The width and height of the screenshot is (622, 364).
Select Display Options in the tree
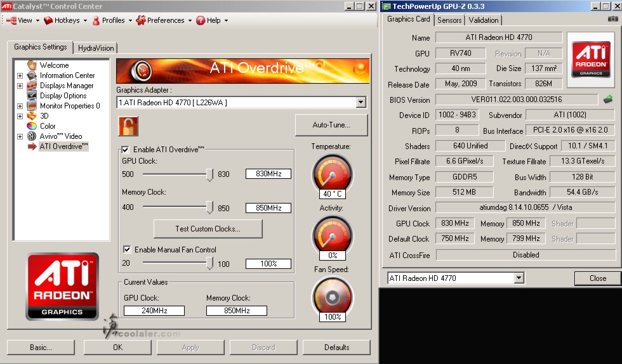point(63,96)
